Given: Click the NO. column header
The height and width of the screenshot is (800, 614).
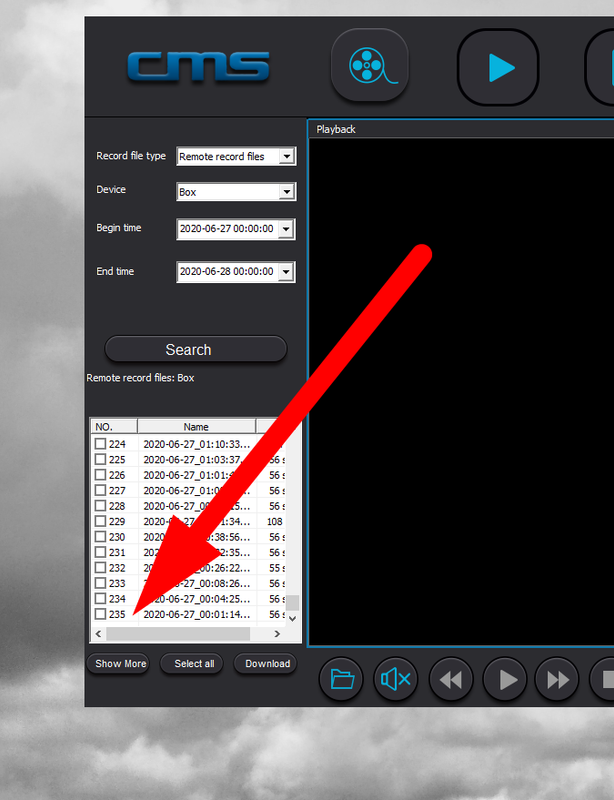Looking at the screenshot, I should click(114, 427).
